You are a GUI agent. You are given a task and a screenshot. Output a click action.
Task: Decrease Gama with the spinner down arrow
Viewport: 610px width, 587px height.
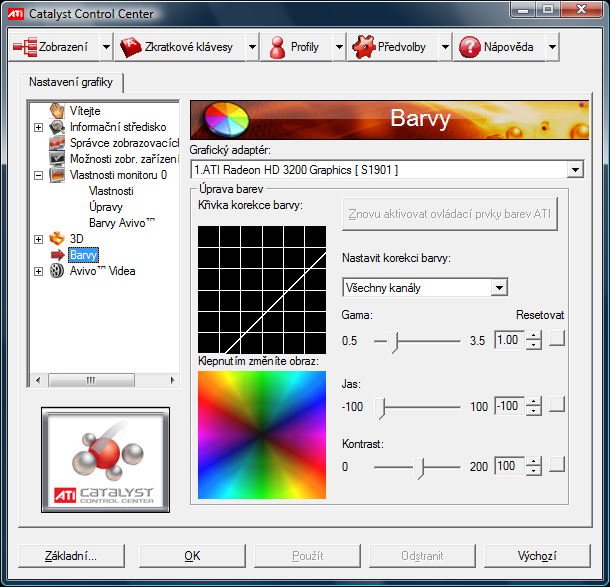[x=534, y=345]
